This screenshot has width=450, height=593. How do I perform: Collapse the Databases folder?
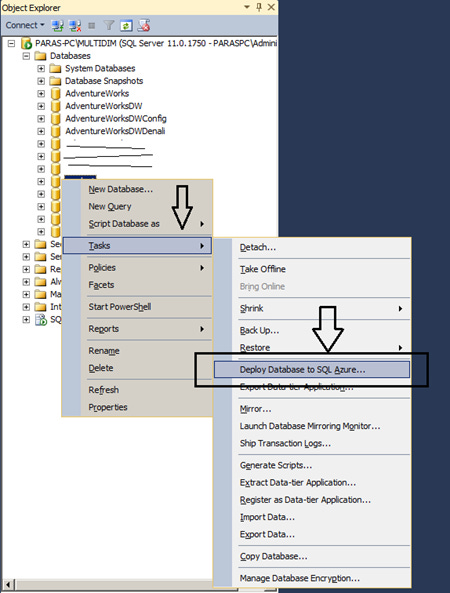pos(26,56)
